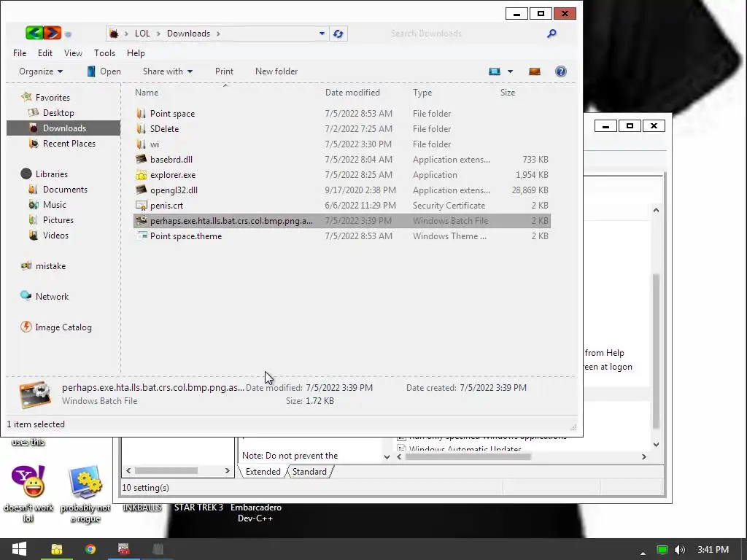Open Chrome from the taskbar

90,549
